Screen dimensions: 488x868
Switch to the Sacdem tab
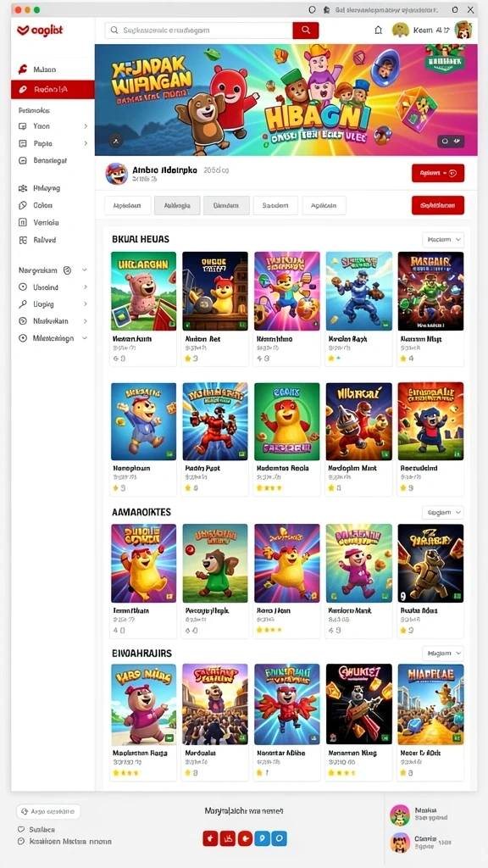(275, 205)
